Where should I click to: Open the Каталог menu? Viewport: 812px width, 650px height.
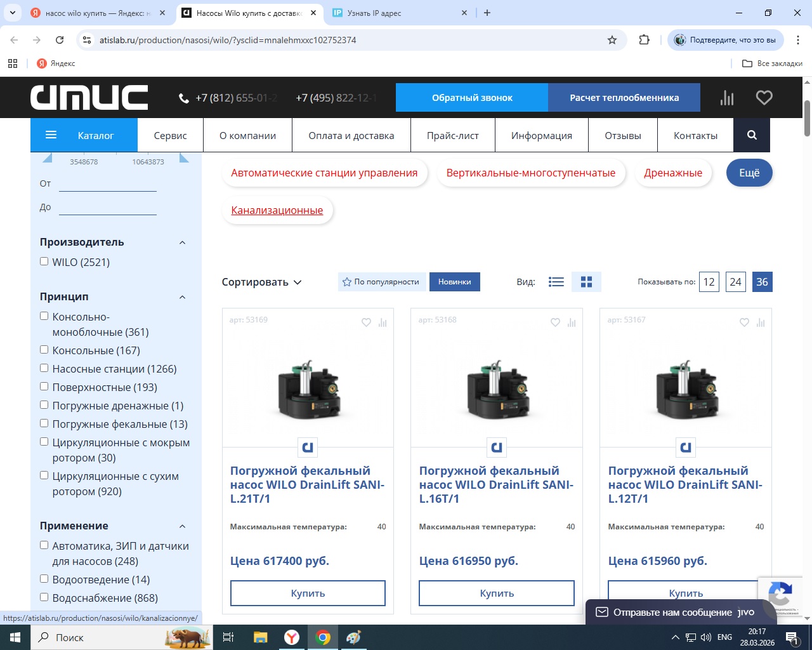pyautogui.click(x=84, y=135)
